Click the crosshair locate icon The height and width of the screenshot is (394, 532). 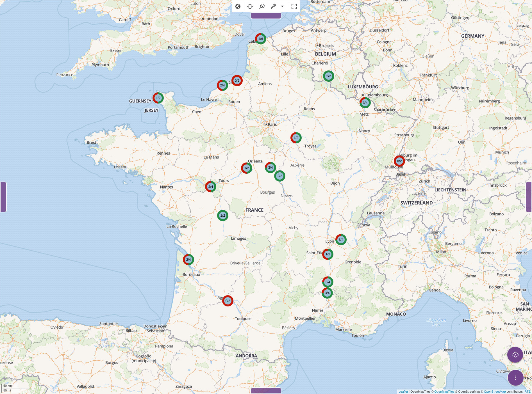point(250,6)
